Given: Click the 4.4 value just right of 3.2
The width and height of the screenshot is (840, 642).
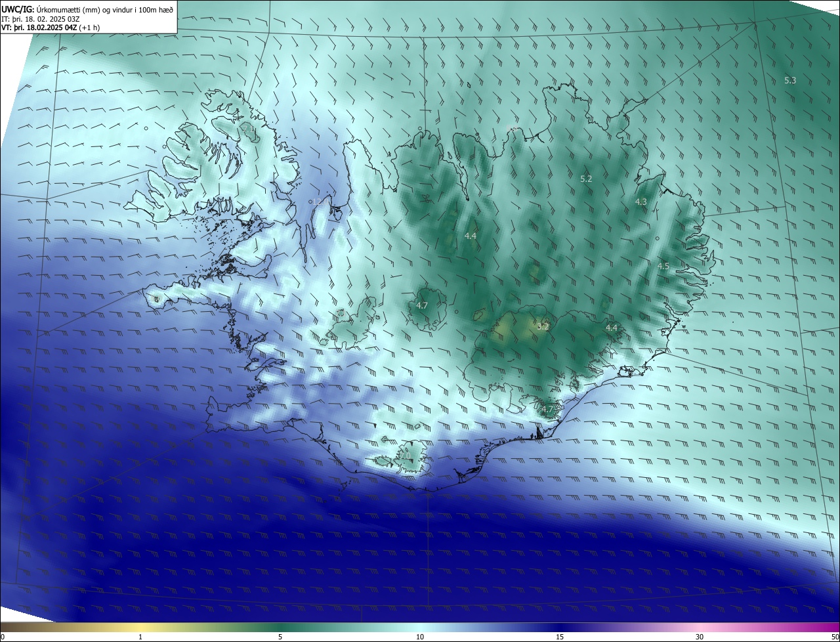Looking at the screenshot, I should click(612, 327).
